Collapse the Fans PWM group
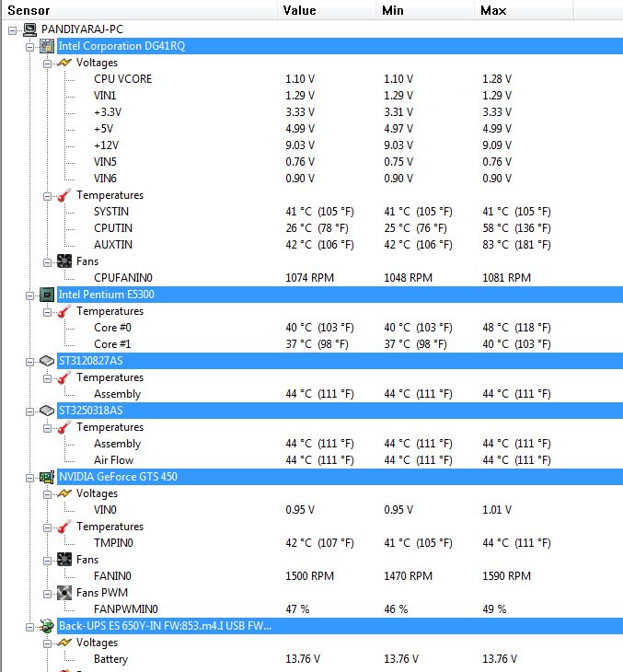This screenshot has width=623, height=672. pos(47,594)
